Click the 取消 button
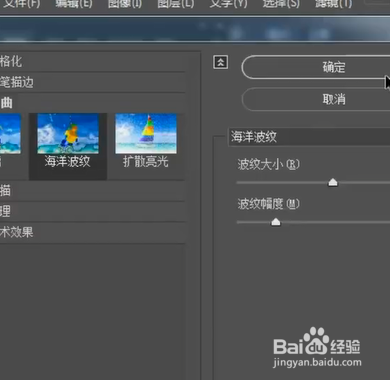Screen dimensions: 390x380 (316, 99)
